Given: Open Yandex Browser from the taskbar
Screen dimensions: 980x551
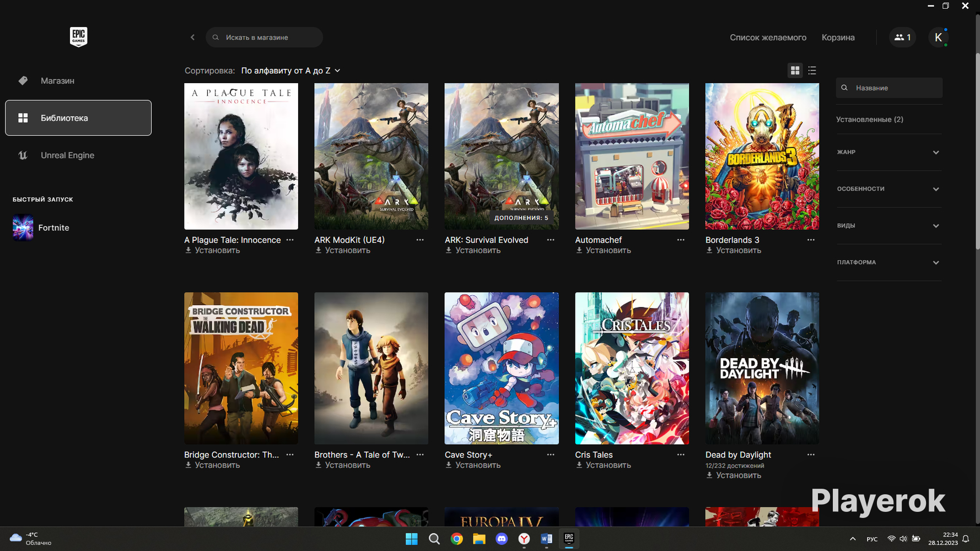Looking at the screenshot, I should pyautogui.click(x=524, y=539).
